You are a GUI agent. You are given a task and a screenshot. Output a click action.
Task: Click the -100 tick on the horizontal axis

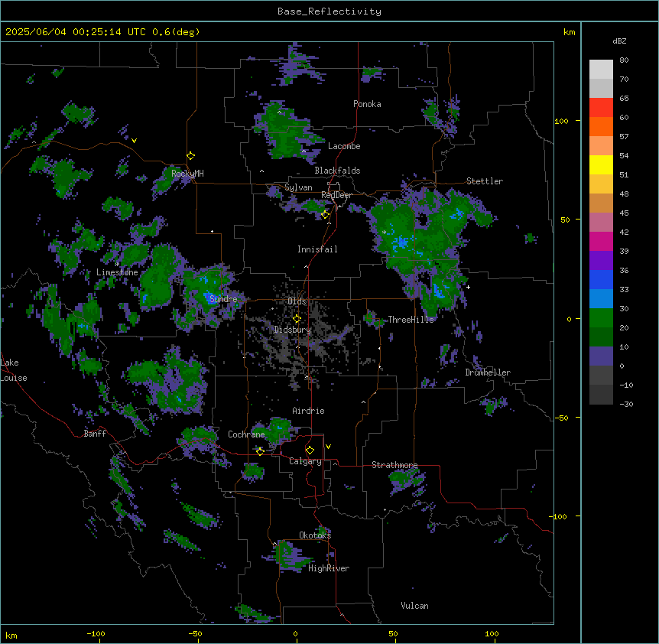point(96,633)
